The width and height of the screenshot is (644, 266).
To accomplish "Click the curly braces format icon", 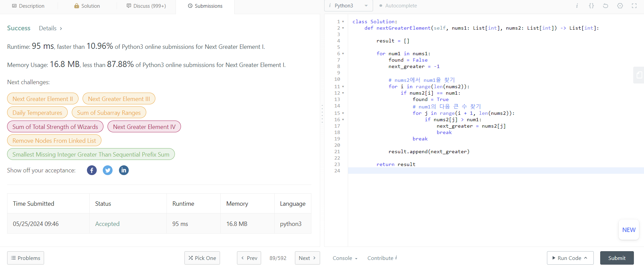I will [x=591, y=6].
